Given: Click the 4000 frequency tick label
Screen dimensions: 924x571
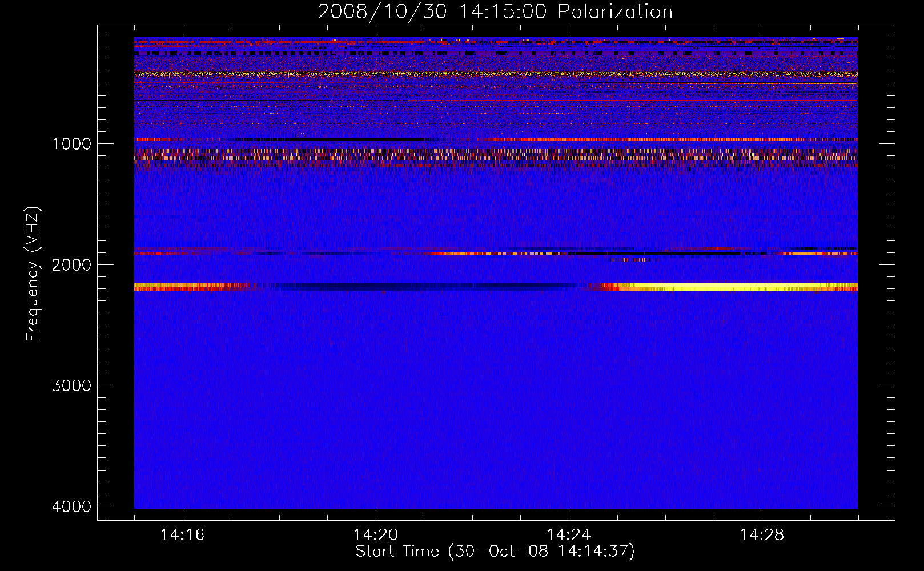Looking at the screenshot, I should [x=71, y=506].
